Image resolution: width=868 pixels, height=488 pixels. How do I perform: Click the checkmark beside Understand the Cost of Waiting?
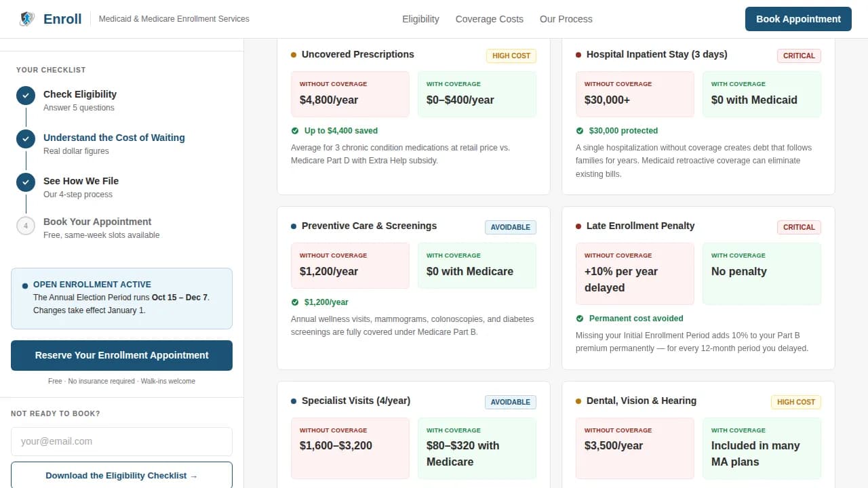[26, 138]
